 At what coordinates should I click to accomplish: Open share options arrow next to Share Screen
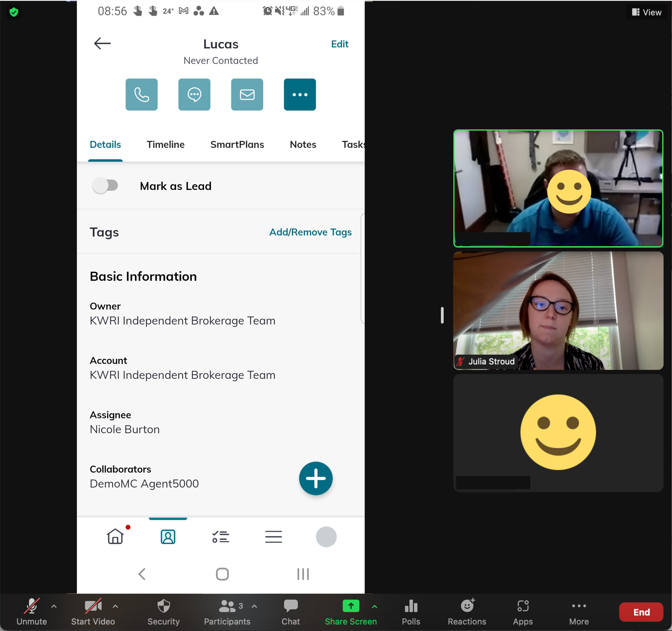pos(374,606)
